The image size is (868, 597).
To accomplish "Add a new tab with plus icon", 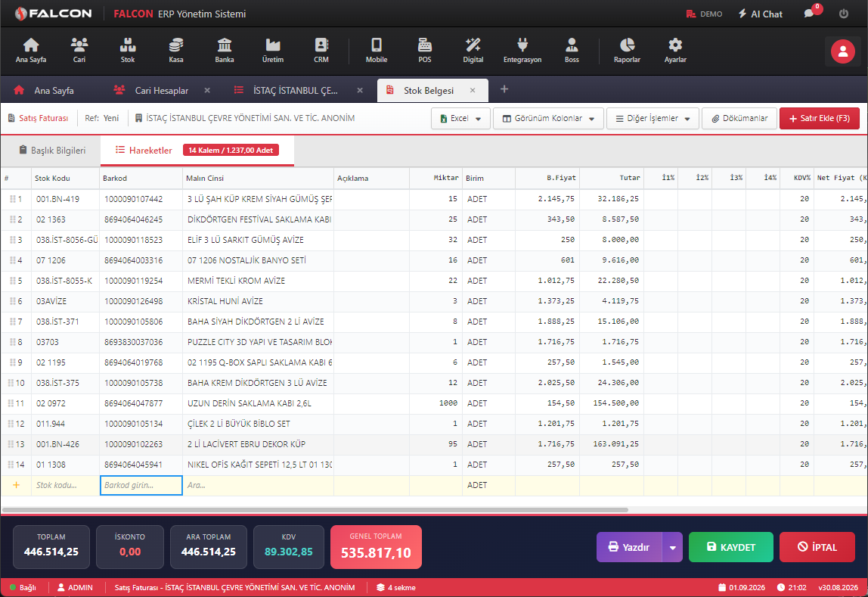I will [x=504, y=89].
